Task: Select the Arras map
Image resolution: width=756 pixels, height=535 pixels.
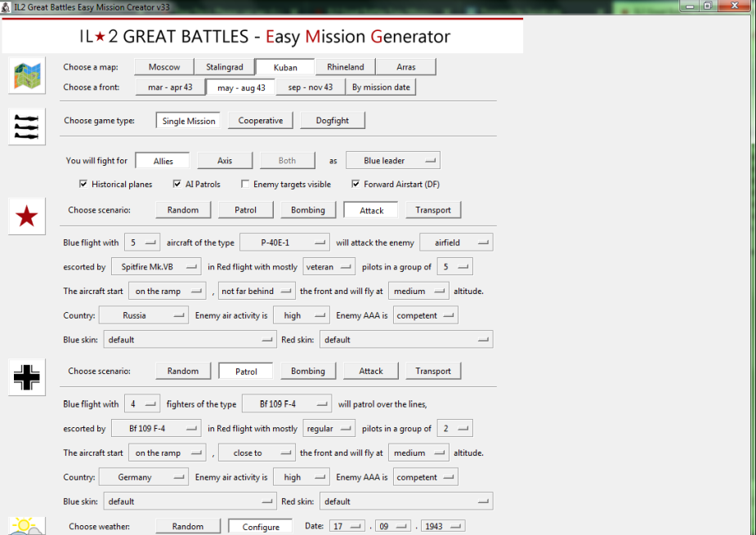Action: click(406, 67)
